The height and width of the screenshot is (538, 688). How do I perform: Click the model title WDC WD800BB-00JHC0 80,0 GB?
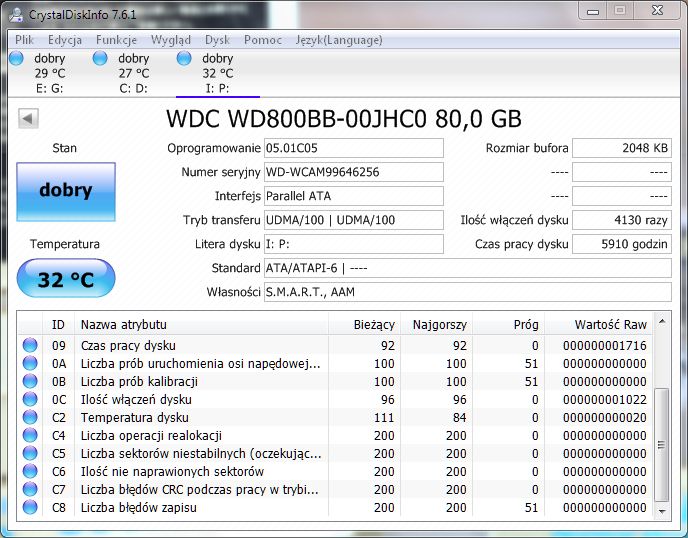[344, 118]
